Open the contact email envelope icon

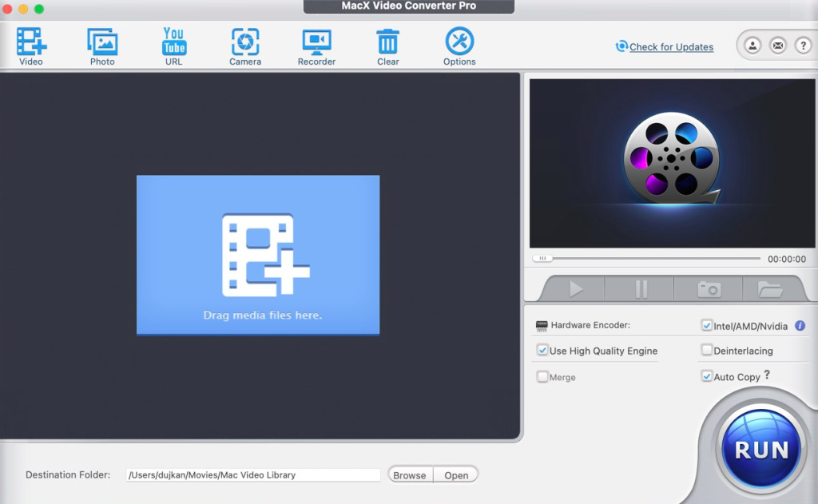tap(777, 46)
